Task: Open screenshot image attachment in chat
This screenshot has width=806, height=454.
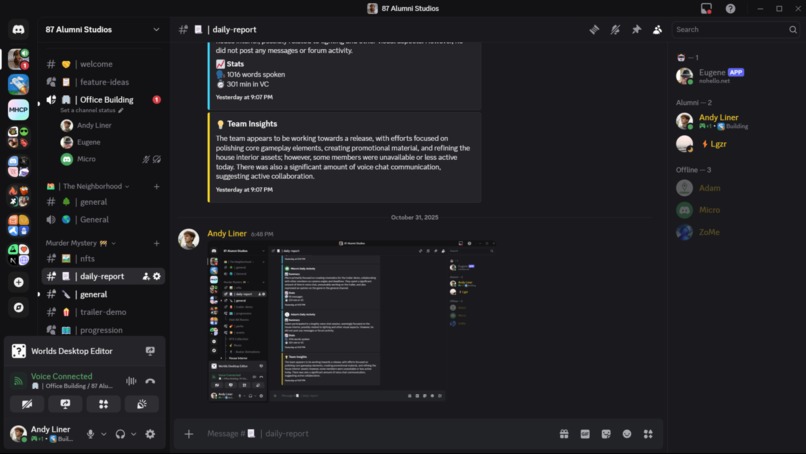Action: (352, 321)
